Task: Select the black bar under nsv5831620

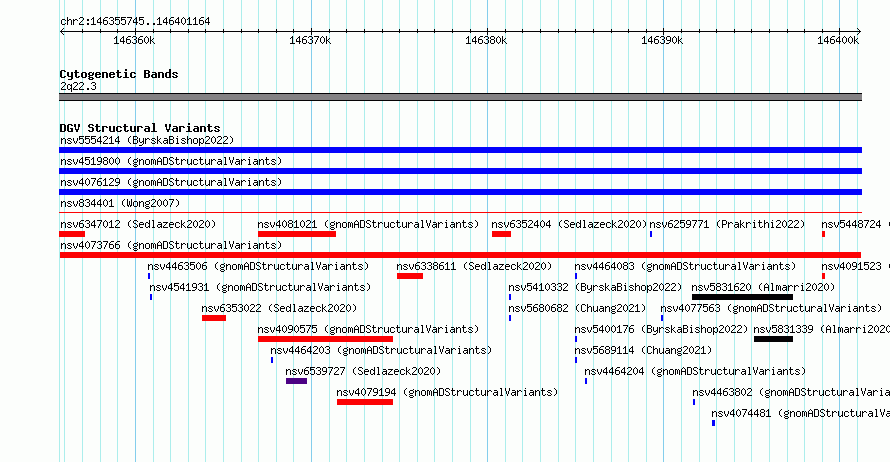Action: [742, 297]
